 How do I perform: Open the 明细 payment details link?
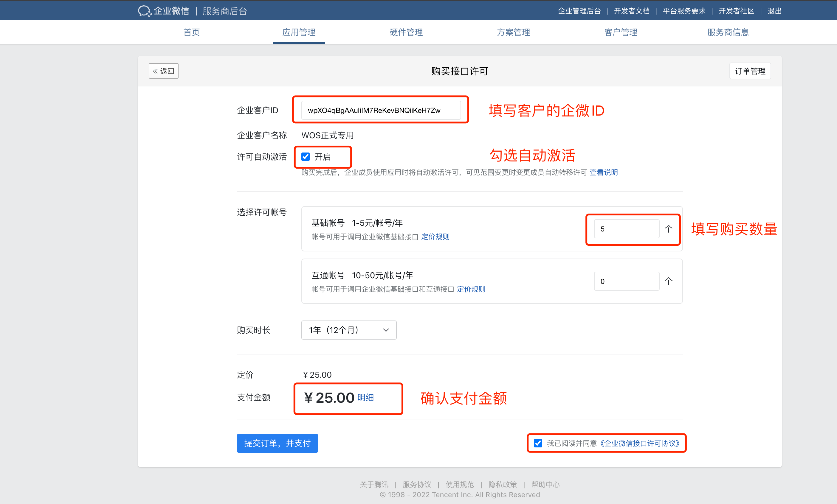coord(365,397)
